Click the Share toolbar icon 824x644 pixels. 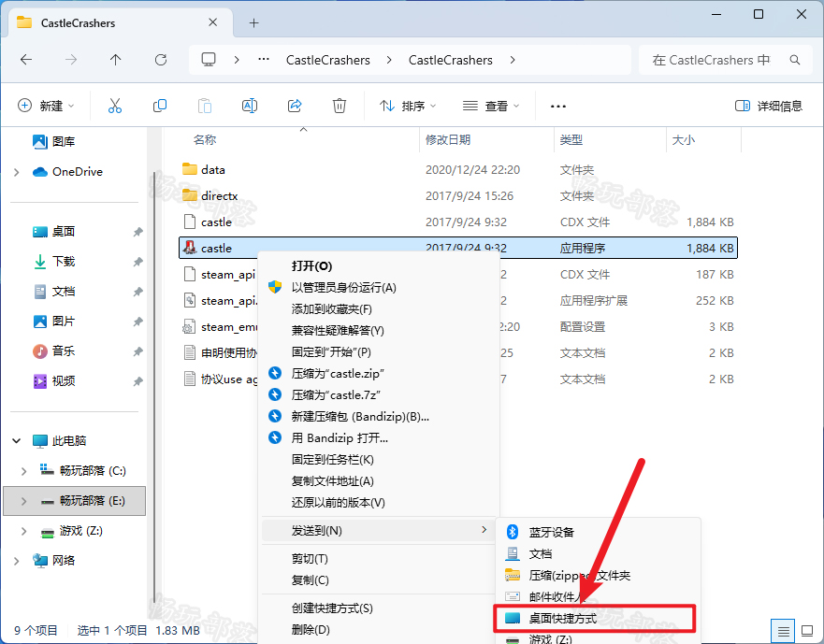click(x=295, y=107)
